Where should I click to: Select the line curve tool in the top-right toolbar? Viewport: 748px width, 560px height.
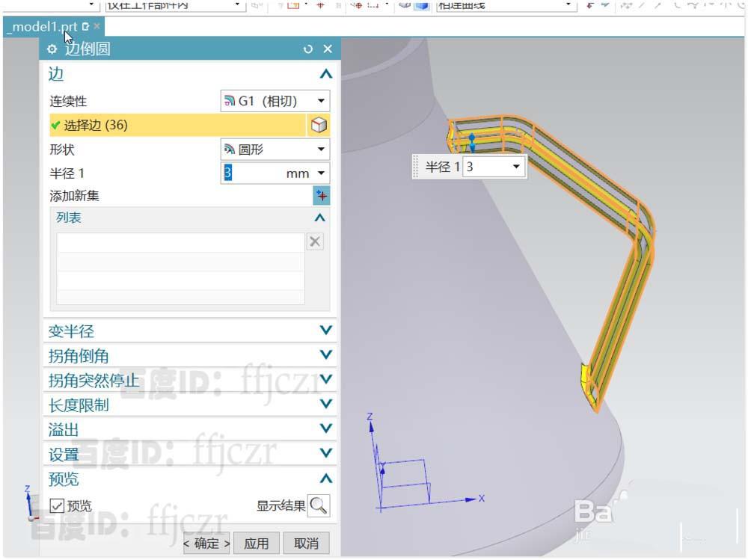pos(641,5)
